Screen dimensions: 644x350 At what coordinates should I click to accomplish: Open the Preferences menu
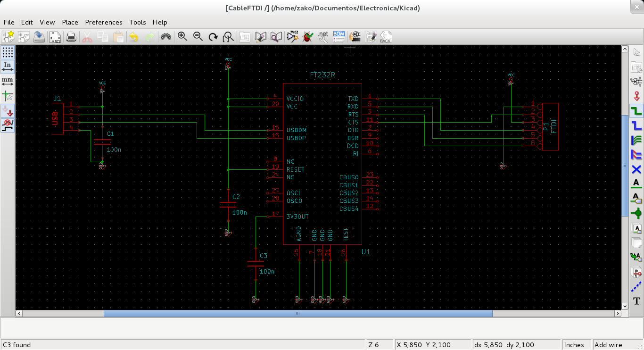(x=103, y=22)
